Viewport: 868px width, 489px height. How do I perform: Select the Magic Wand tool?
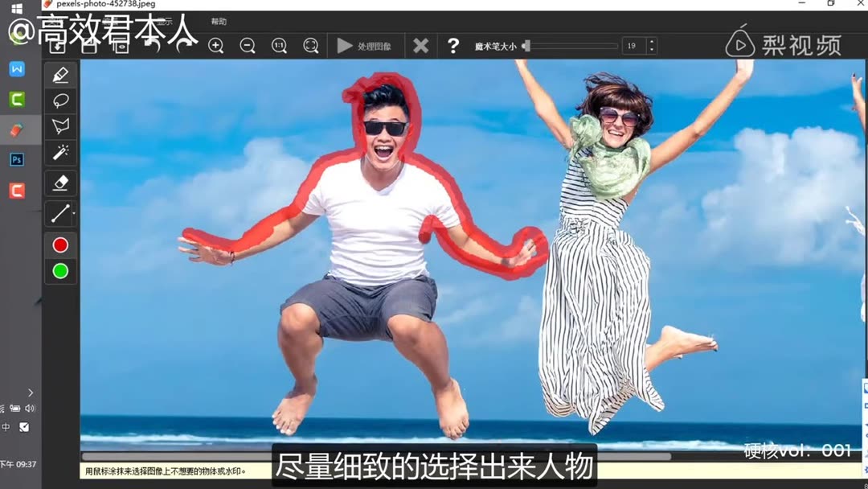point(60,153)
